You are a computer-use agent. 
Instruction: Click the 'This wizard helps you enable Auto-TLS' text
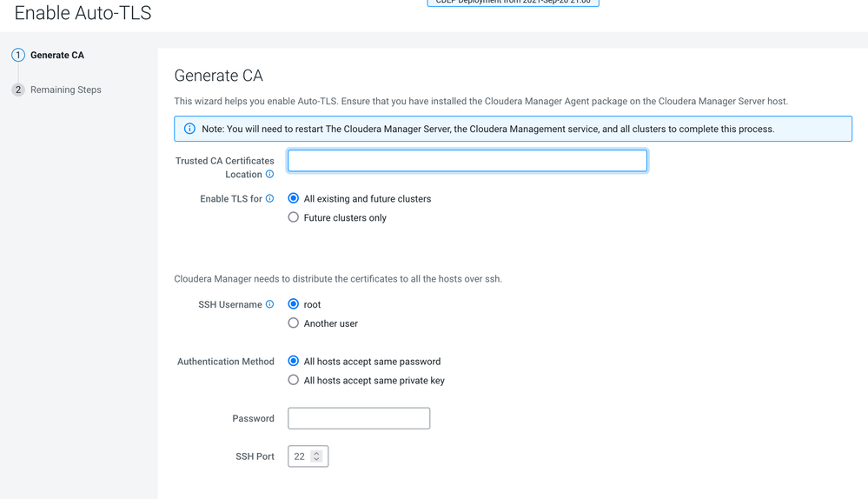pos(481,101)
